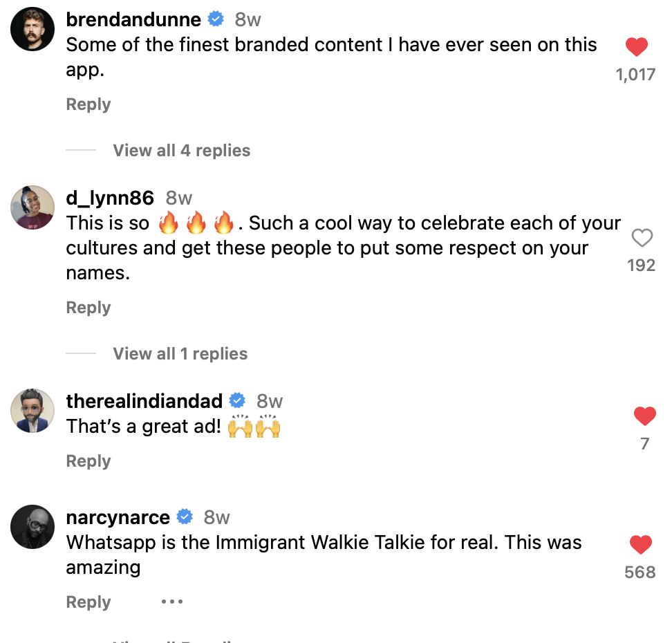Reply to brendandunne's comment
Image resolution: width=672 pixels, height=643 pixels.
pos(88,104)
